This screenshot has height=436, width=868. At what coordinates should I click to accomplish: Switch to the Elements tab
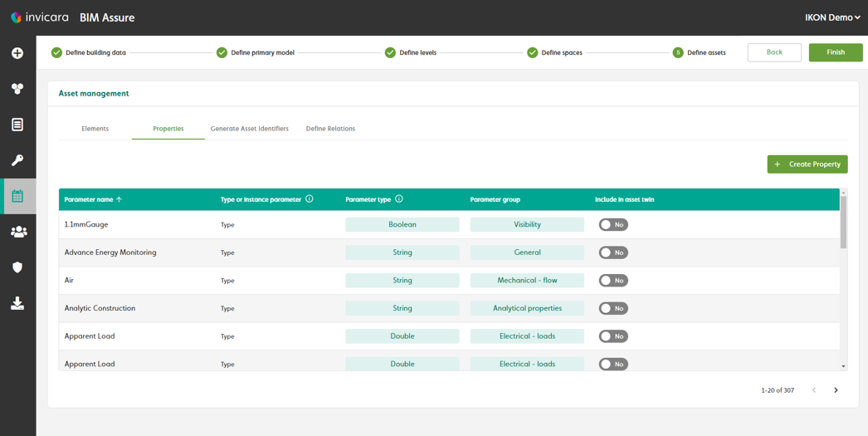(x=95, y=129)
